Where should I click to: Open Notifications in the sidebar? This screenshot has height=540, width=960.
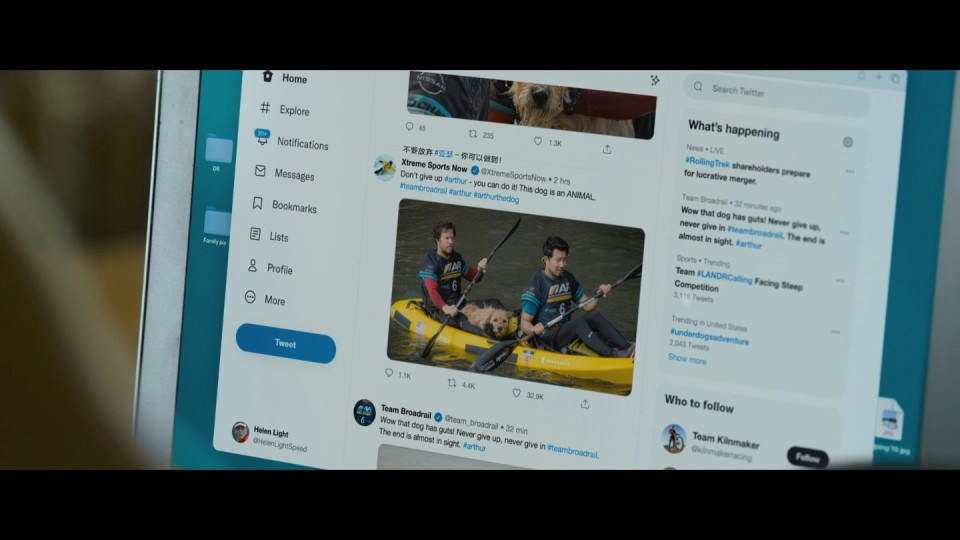coord(292,141)
